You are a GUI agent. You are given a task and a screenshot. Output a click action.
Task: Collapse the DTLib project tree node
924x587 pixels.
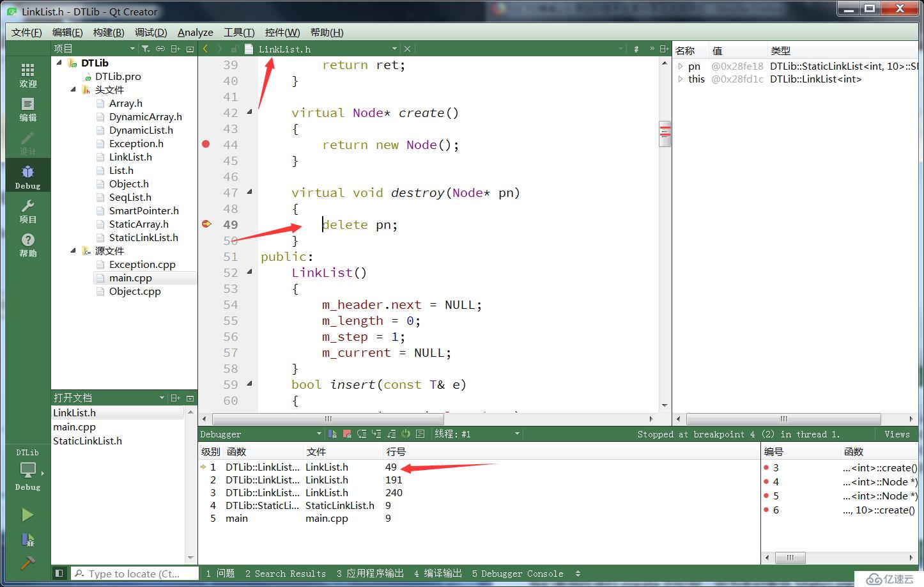point(59,63)
